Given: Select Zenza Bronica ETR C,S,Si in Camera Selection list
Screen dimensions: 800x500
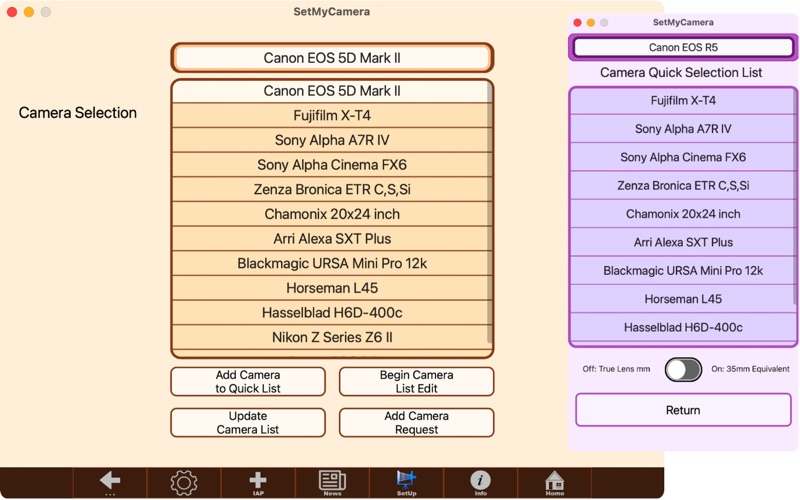Looking at the screenshot, I should pyautogui.click(x=331, y=189).
